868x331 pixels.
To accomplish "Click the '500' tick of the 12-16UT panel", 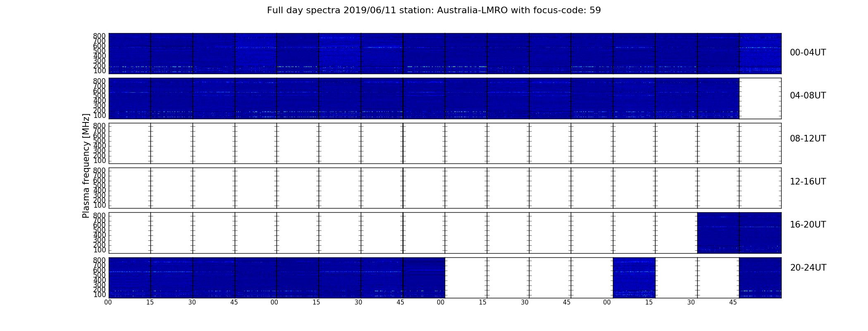I will tap(100, 185).
